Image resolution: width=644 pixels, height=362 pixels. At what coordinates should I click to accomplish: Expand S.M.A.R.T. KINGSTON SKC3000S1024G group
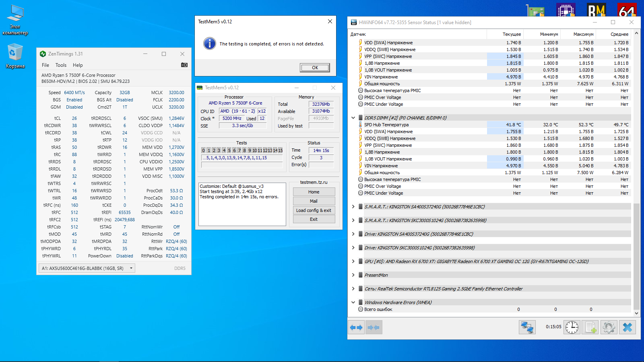(x=353, y=220)
